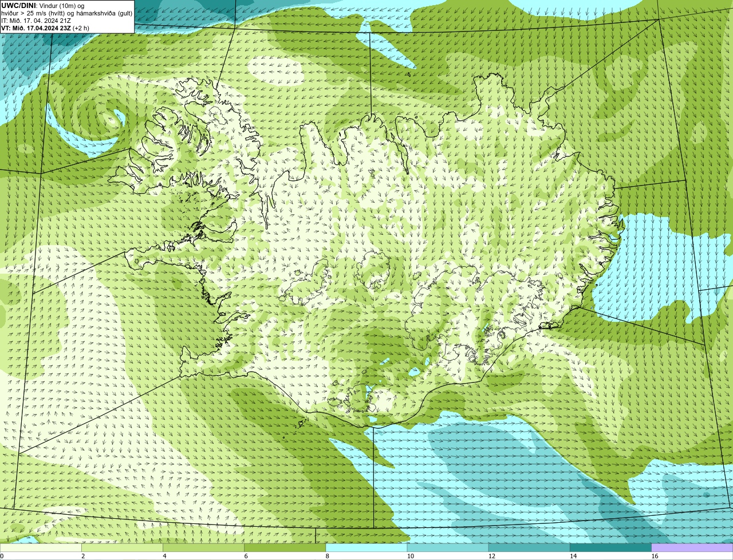
Task: Click the light green 2–4 m/s legend swatch
Action: pyautogui.click(x=122, y=547)
